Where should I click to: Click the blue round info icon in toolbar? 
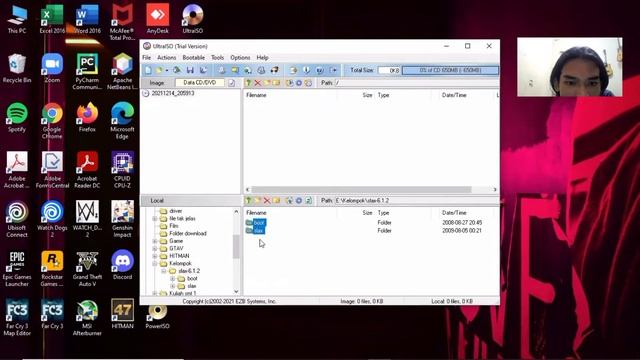[x=320, y=70]
